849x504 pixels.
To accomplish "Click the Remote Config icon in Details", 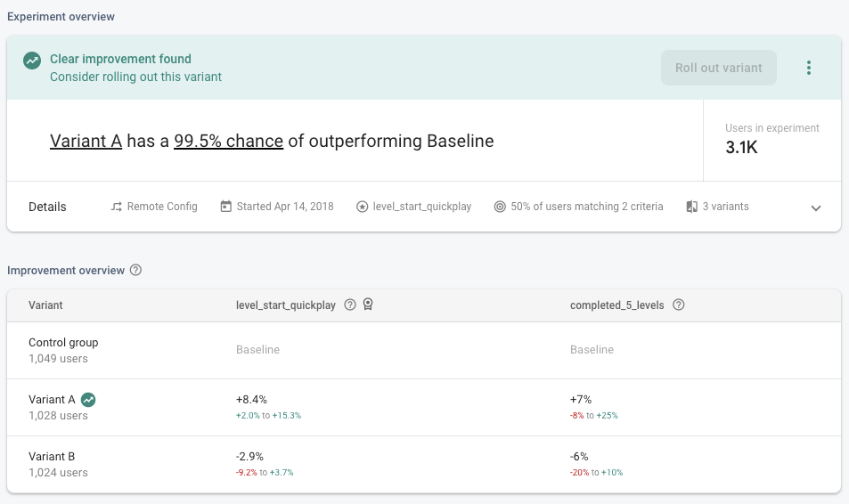I will pyautogui.click(x=116, y=207).
